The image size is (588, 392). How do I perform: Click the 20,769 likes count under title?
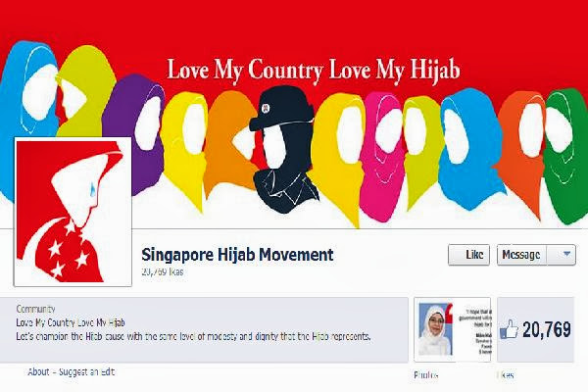point(163,272)
